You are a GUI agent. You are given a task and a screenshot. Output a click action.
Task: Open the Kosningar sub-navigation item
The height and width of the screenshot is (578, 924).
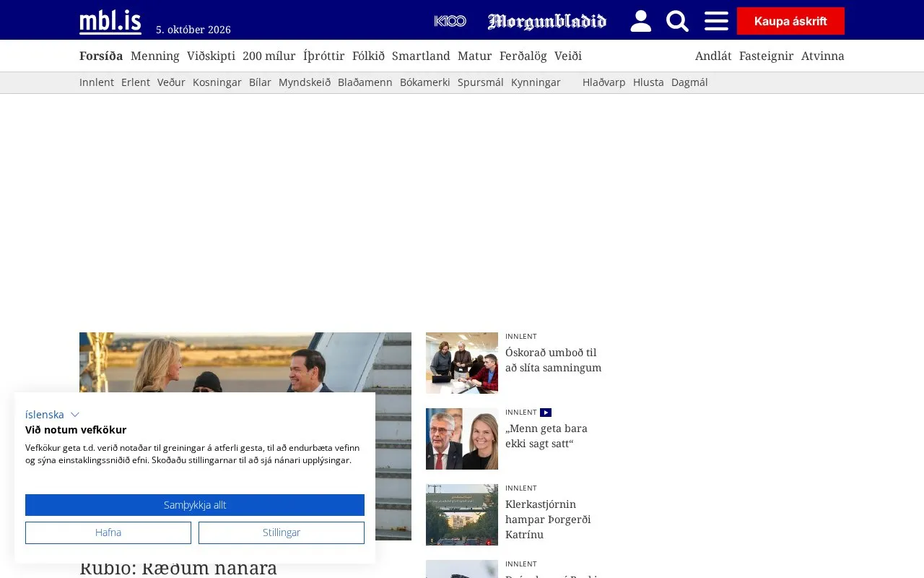pos(217,82)
